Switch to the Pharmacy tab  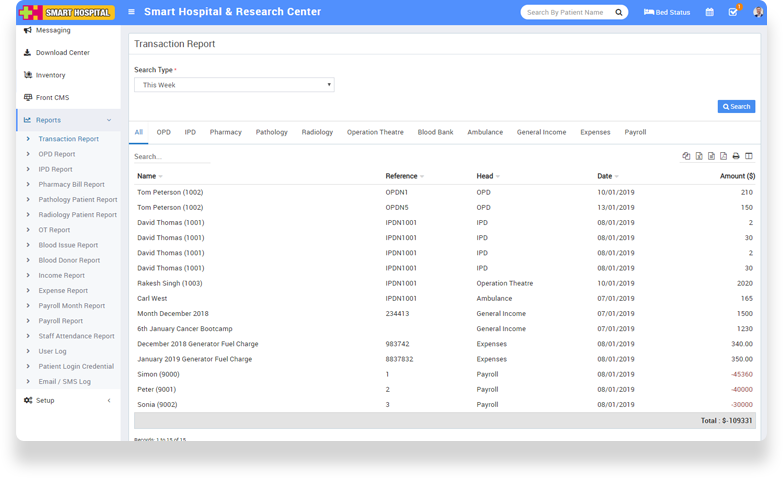pyautogui.click(x=225, y=132)
